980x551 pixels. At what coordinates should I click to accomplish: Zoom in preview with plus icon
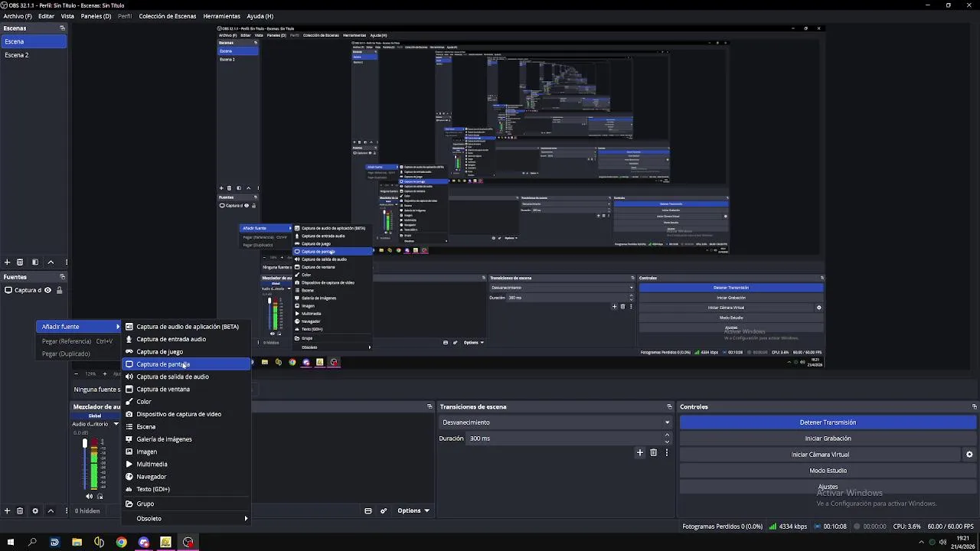pyautogui.click(x=105, y=373)
